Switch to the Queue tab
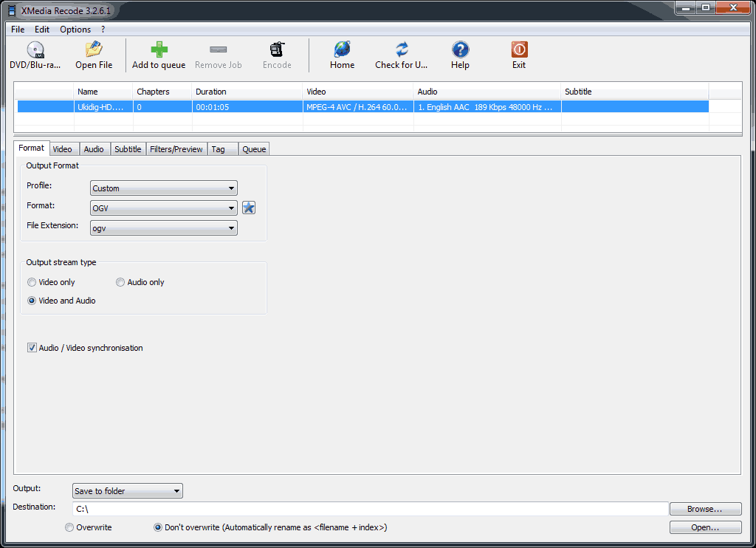The height and width of the screenshot is (548, 756). [254, 149]
